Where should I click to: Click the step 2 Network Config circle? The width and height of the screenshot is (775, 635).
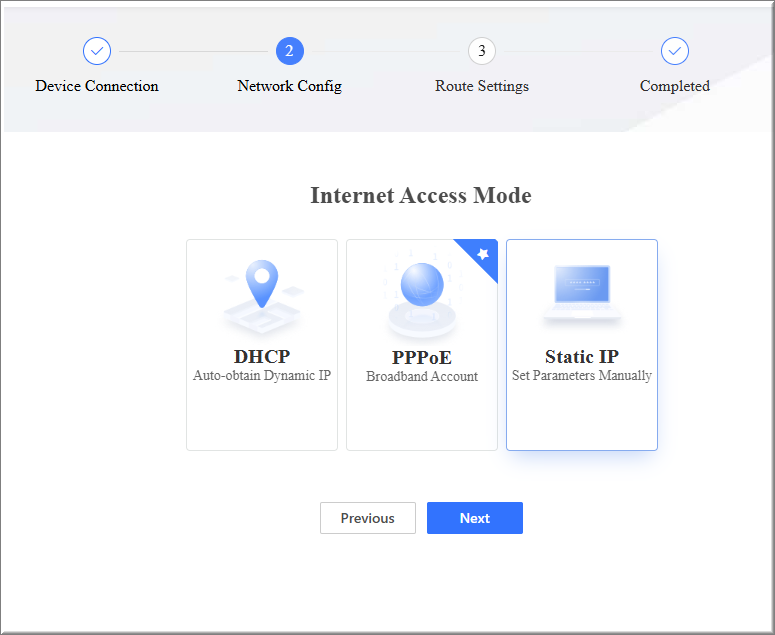click(x=289, y=51)
